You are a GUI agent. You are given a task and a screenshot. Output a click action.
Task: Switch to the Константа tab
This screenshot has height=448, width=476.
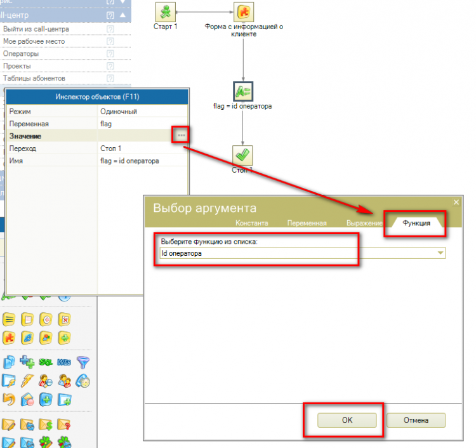(x=251, y=223)
